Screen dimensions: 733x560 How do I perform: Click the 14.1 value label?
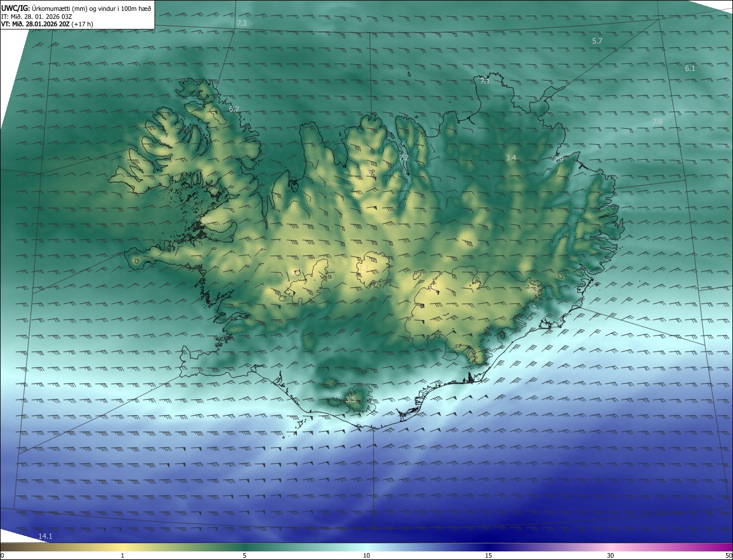click(45, 536)
